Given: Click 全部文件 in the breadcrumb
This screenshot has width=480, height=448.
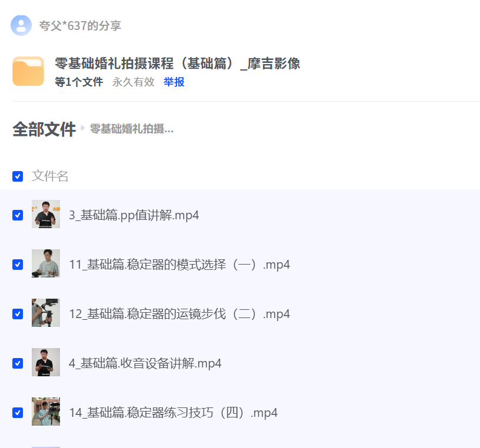Looking at the screenshot, I should [44, 129].
